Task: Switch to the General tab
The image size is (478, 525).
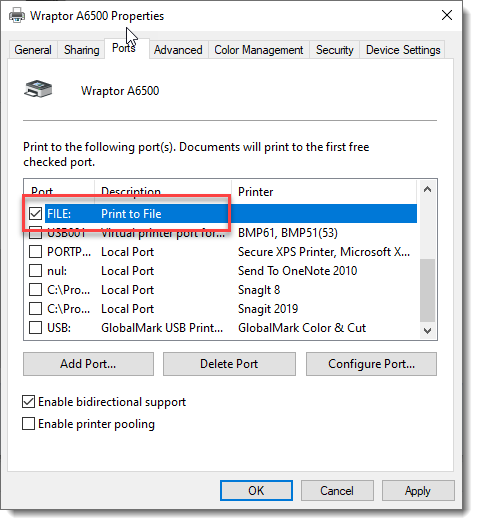Action: pos(33,50)
